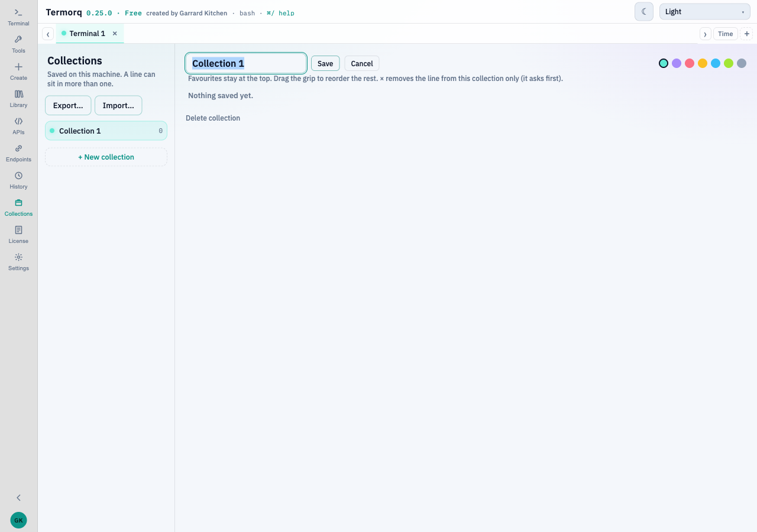Open Settings from the sidebar

(18, 262)
